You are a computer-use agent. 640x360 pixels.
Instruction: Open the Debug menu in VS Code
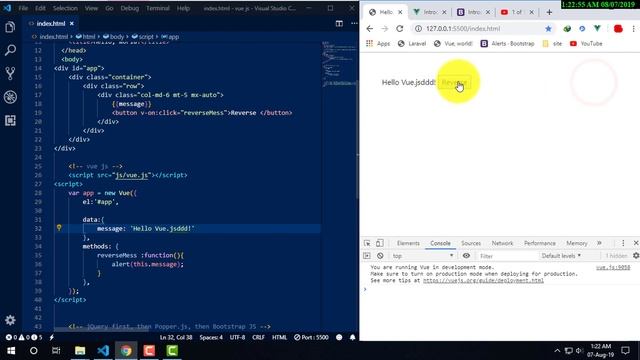coord(129,8)
